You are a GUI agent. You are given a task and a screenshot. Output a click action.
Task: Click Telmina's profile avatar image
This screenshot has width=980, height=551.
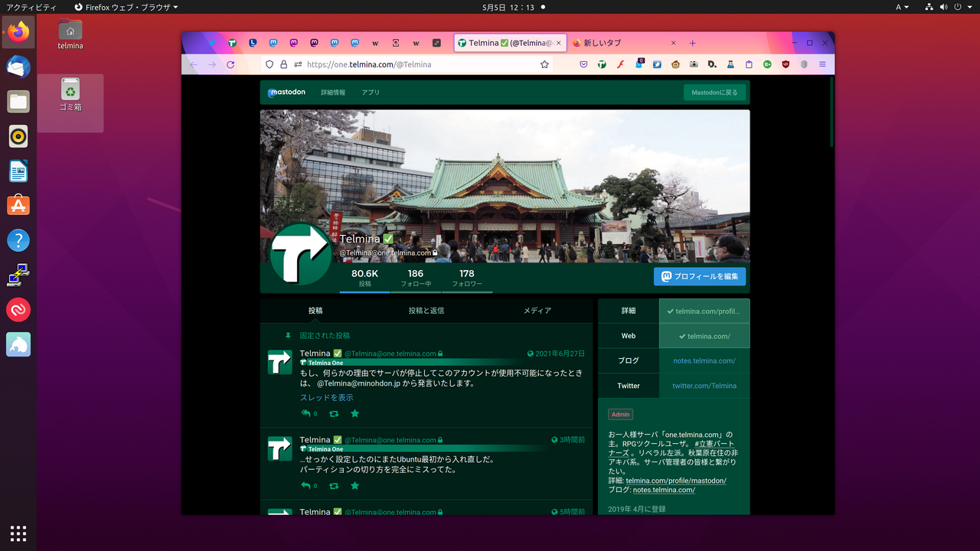[x=299, y=253]
